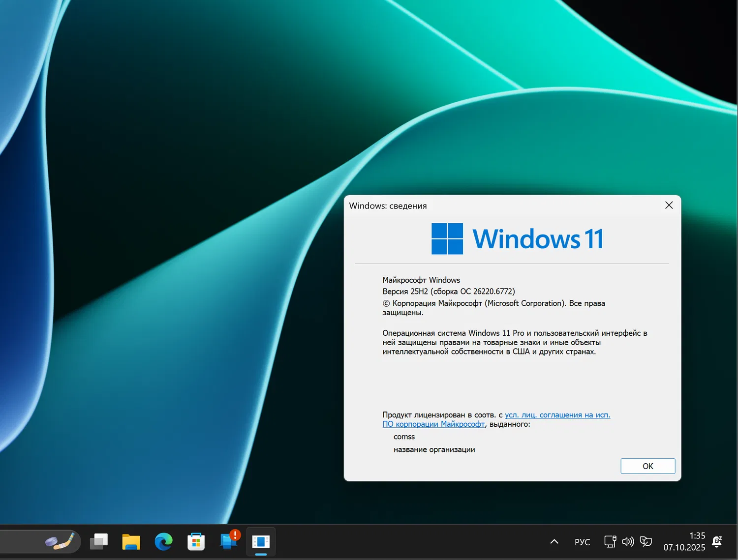The width and height of the screenshot is (738, 560).
Task: Switch keyboard layout by clicking РУС
Action: 582,541
